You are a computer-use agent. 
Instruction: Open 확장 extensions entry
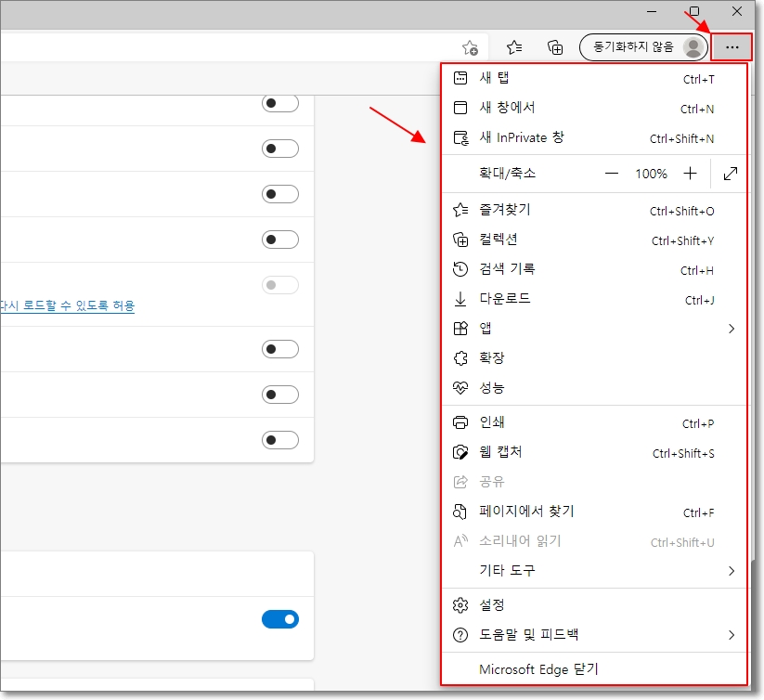593,358
